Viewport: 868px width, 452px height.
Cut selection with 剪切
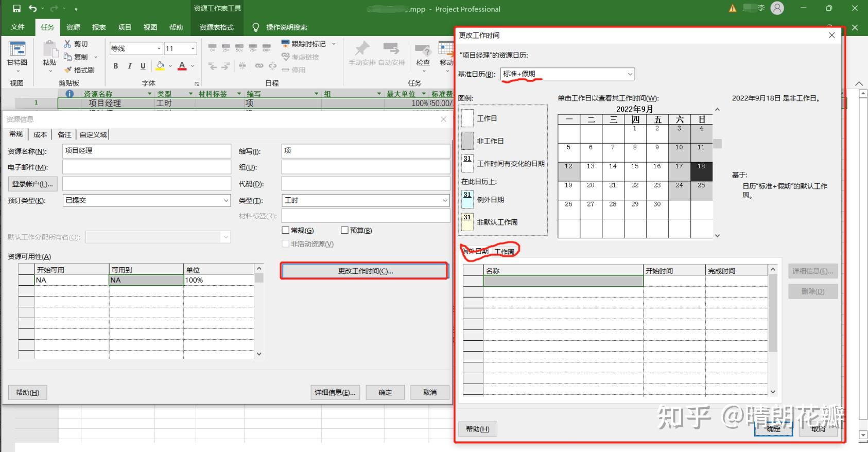[x=76, y=44]
